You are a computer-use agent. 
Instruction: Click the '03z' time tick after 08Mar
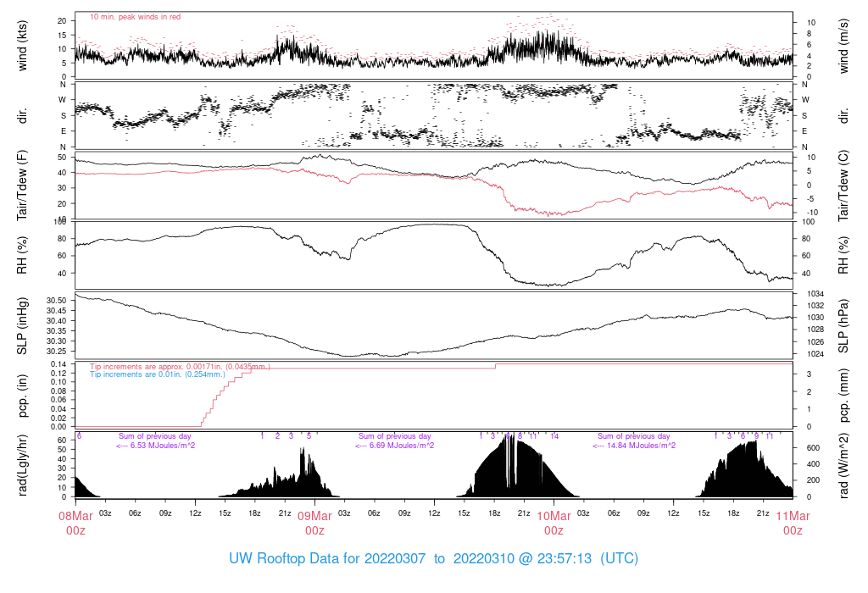[x=106, y=513]
